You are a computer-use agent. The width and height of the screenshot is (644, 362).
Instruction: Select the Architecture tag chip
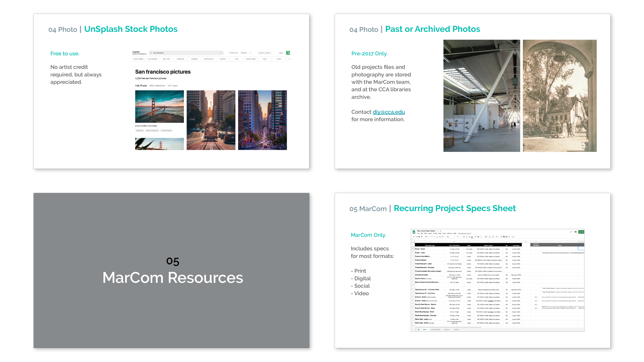208,59
